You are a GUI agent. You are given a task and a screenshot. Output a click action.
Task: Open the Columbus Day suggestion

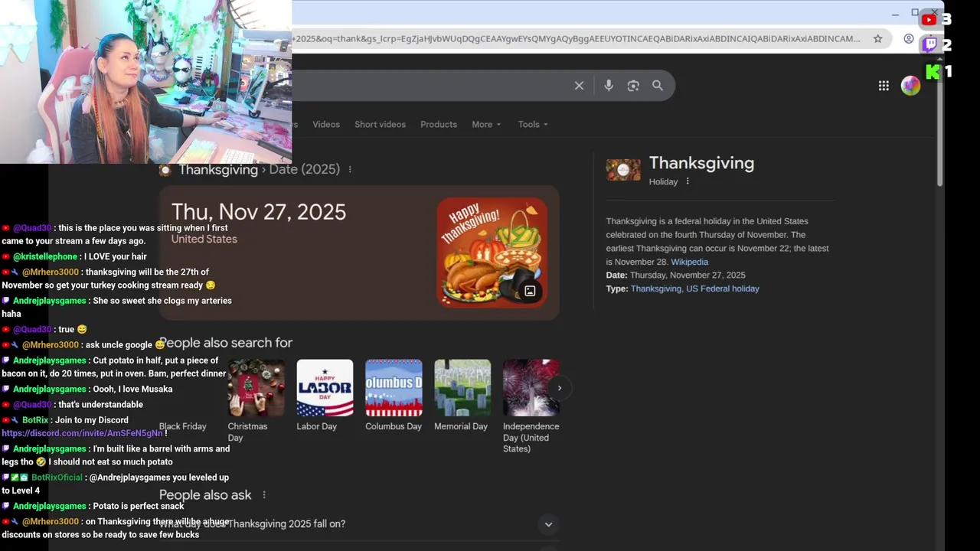click(x=394, y=395)
